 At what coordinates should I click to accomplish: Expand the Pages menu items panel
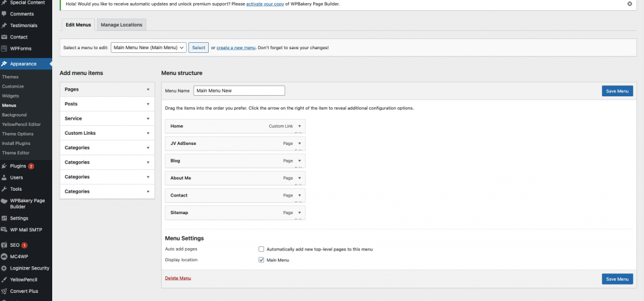[148, 89]
